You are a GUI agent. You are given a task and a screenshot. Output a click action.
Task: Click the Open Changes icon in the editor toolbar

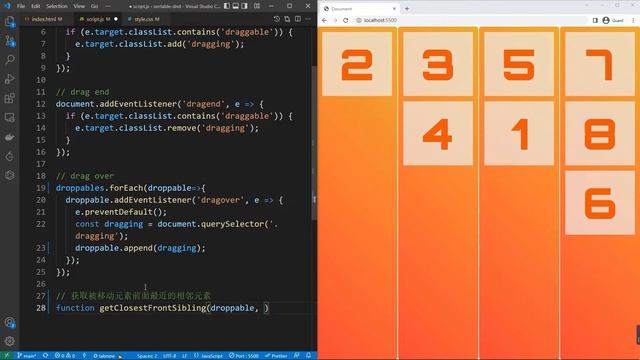(x=287, y=19)
